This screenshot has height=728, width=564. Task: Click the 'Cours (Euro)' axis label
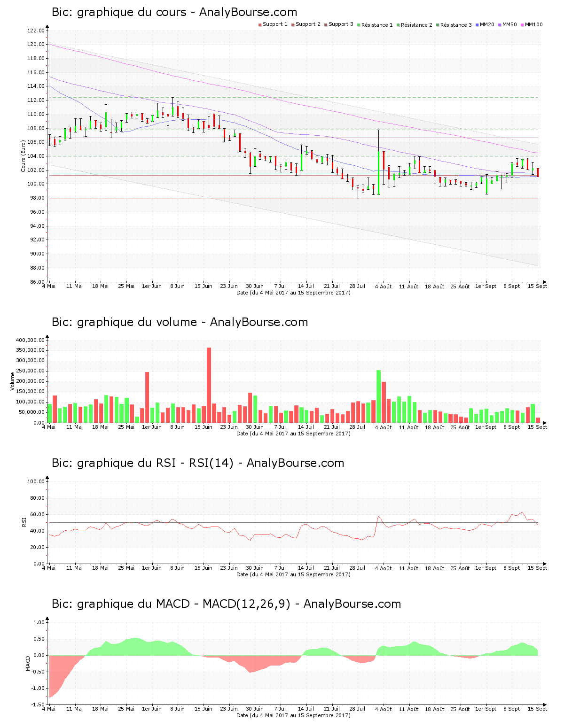(23, 156)
